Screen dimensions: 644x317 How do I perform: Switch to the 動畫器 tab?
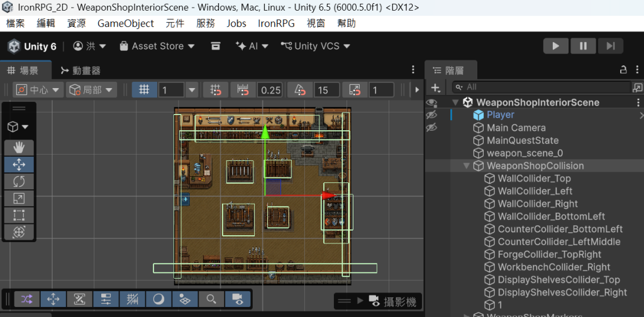81,70
